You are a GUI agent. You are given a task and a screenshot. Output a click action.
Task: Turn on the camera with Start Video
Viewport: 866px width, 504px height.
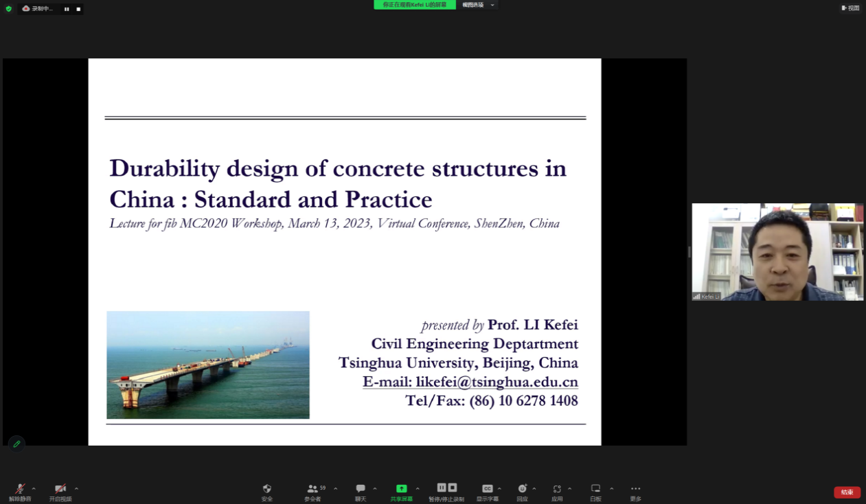pyautogui.click(x=60, y=490)
